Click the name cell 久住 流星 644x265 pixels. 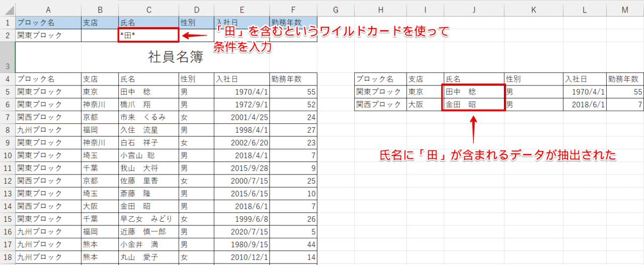(148, 130)
